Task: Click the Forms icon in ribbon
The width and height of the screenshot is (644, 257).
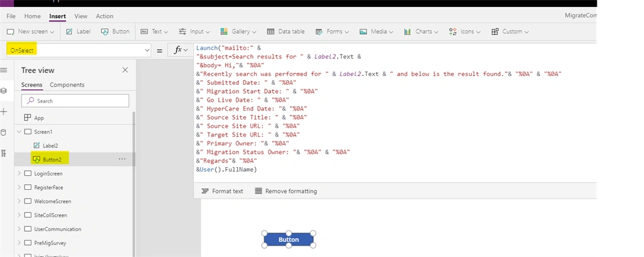Action: (319, 31)
